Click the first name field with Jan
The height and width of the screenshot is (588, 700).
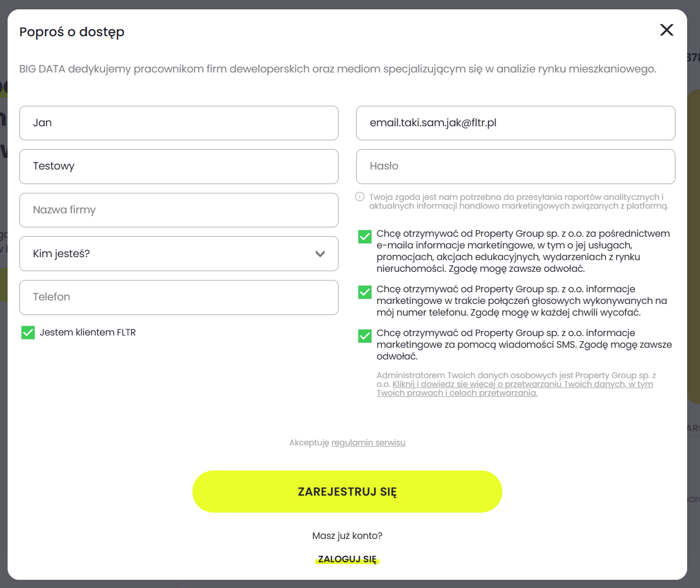178,123
